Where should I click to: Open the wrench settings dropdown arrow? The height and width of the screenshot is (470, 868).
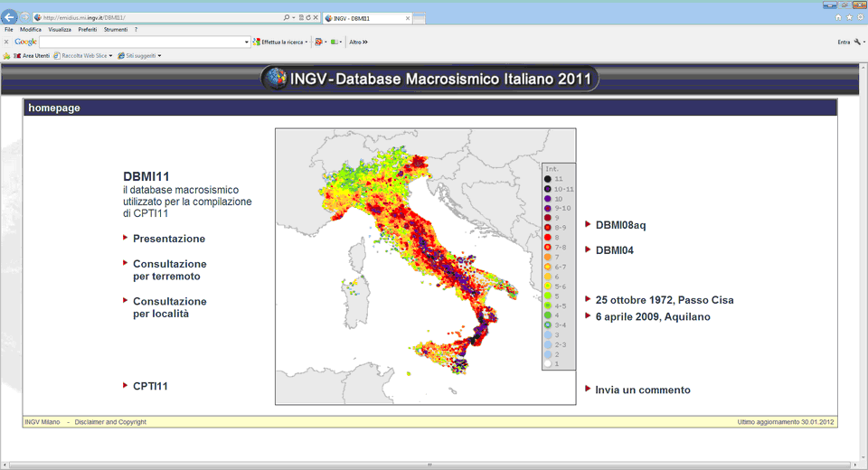[x=864, y=42]
